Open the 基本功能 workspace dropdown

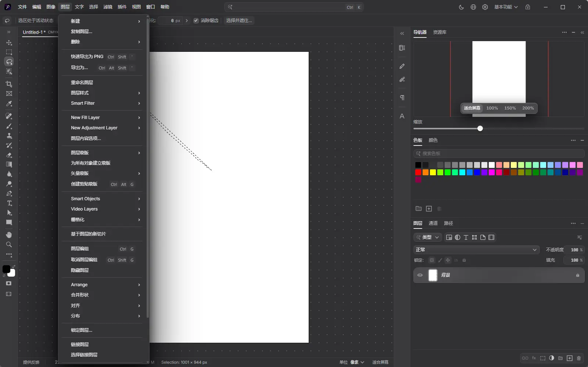click(506, 7)
